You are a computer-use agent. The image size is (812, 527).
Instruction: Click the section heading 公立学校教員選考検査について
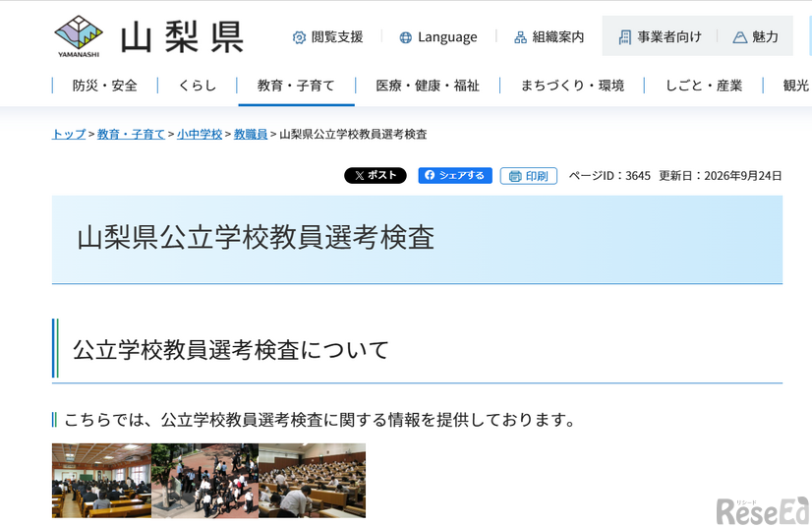(x=231, y=350)
